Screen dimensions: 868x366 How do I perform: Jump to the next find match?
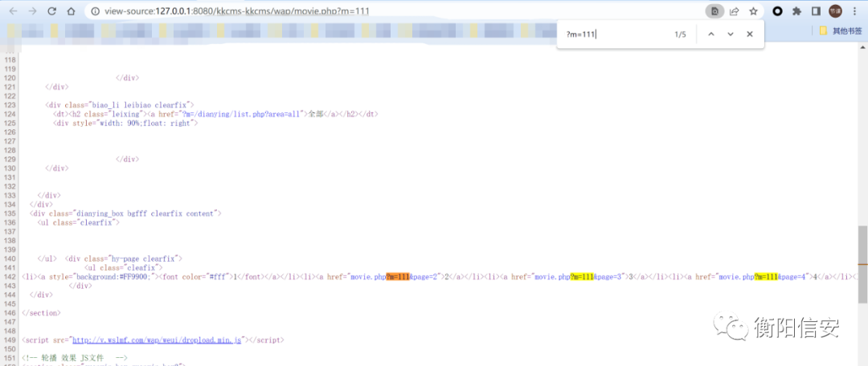(x=730, y=35)
